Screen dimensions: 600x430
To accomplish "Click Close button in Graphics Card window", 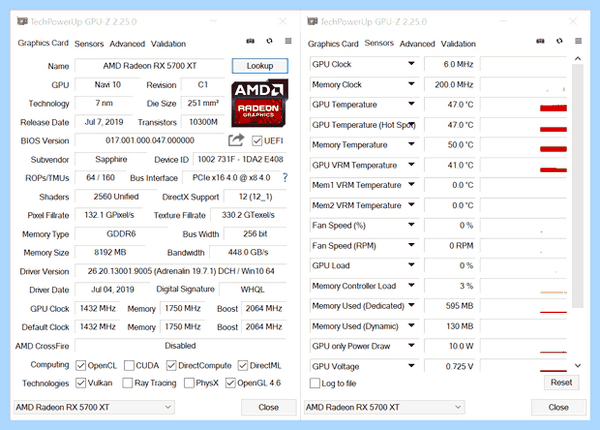I will (x=268, y=407).
